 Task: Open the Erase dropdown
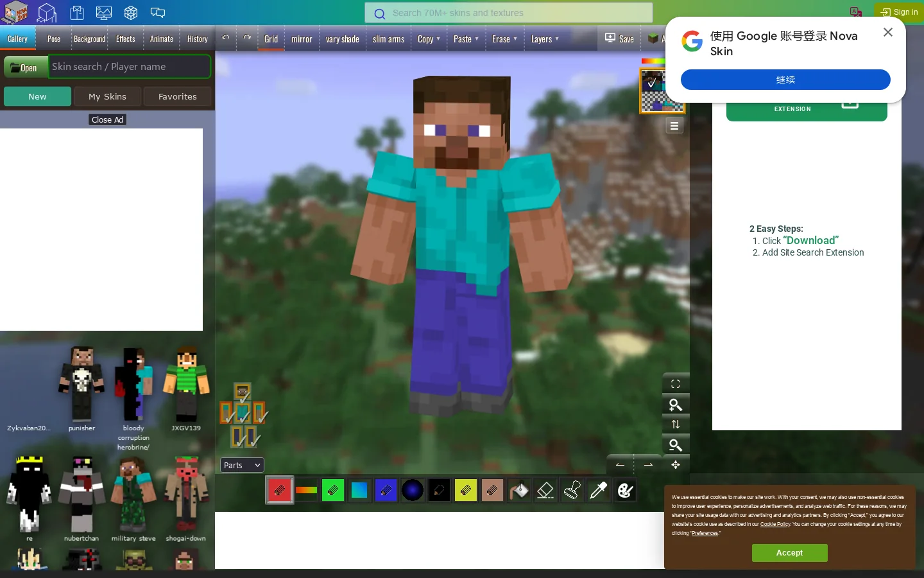[504, 39]
